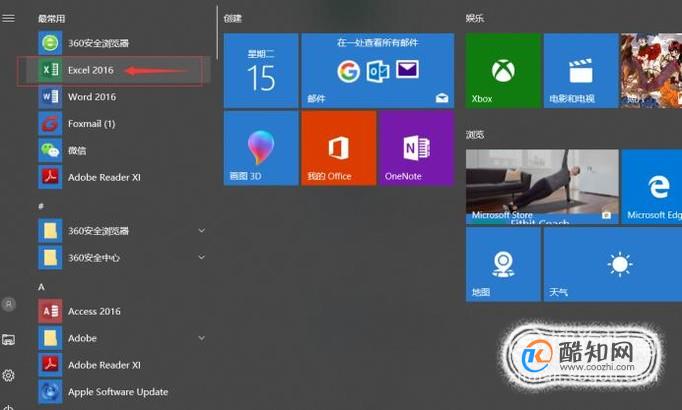
Task: Open the OneNote tile
Action: click(x=416, y=148)
